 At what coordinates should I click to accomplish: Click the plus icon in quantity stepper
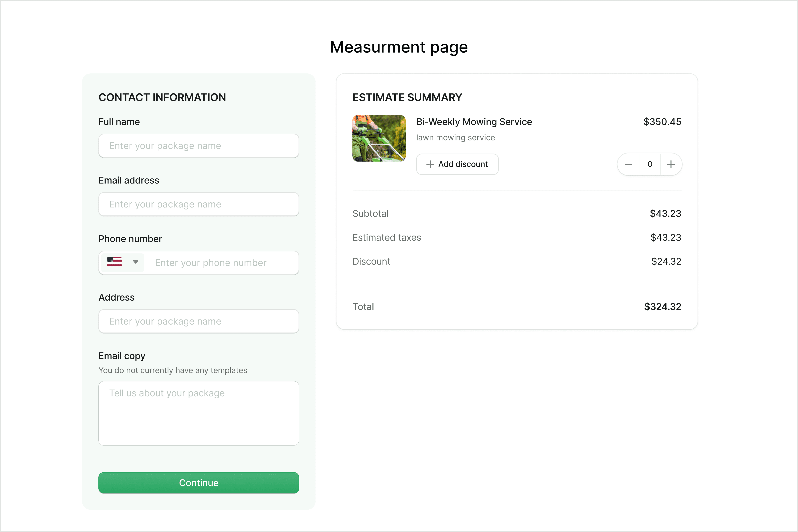point(671,164)
